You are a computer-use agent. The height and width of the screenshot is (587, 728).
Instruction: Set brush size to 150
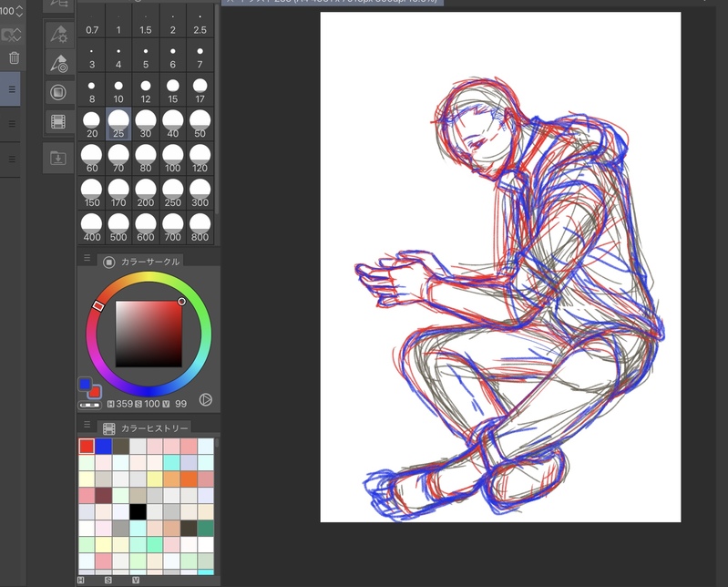point(92,192)
